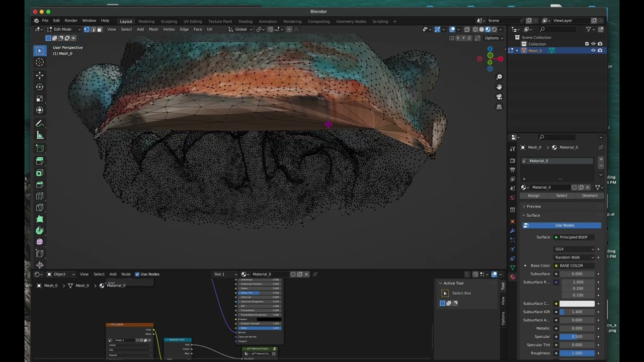Toggle camera view icon in viewport
This screenshot has height=362, width=644.
(x=499, y=97)
